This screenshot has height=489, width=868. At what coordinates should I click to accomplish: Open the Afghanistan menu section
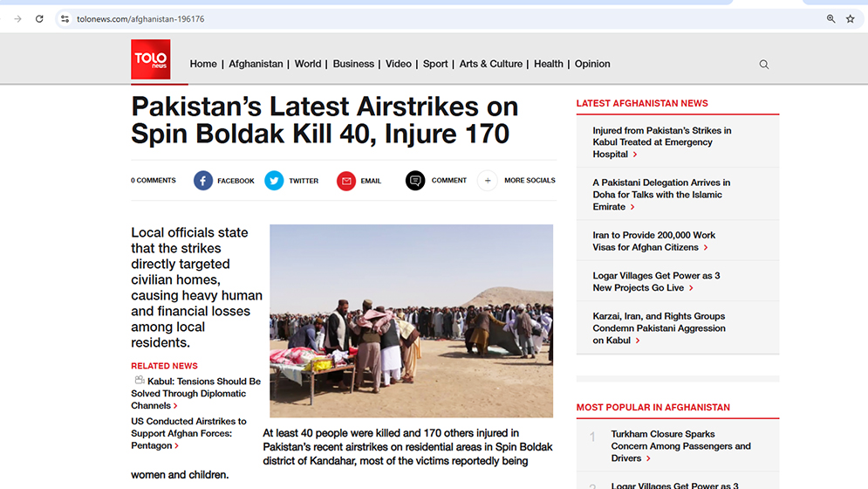point(256,64)
